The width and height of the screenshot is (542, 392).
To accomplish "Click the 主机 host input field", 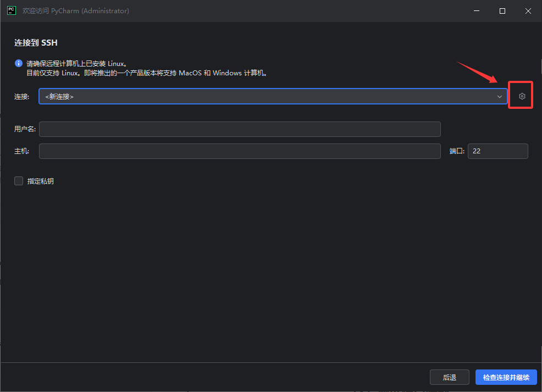I will point(240,151).
